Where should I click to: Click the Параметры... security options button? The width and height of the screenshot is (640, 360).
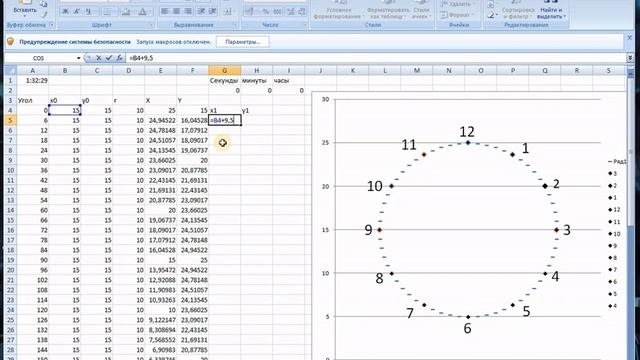(x=242, y=42)
